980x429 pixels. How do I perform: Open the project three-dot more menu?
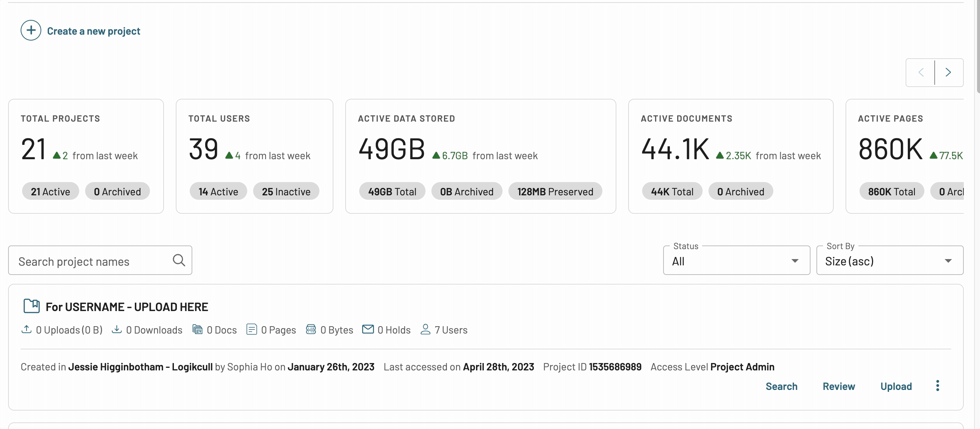(938, 386)
